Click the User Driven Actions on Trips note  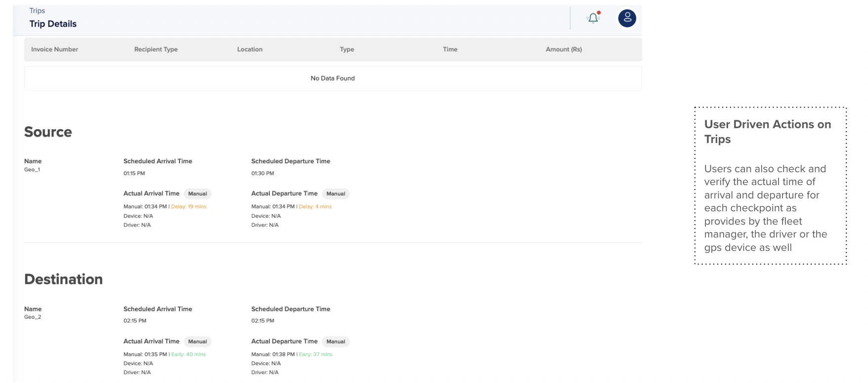tap(767, 132)
